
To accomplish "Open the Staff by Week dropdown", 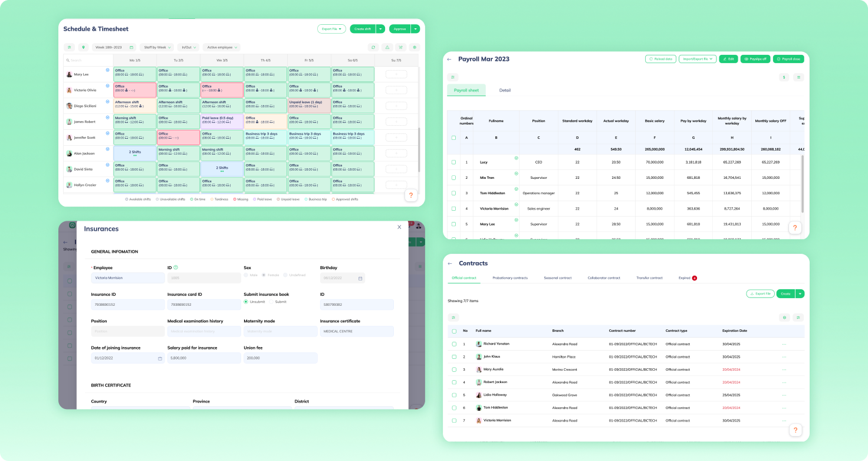I will coord(157,47).
